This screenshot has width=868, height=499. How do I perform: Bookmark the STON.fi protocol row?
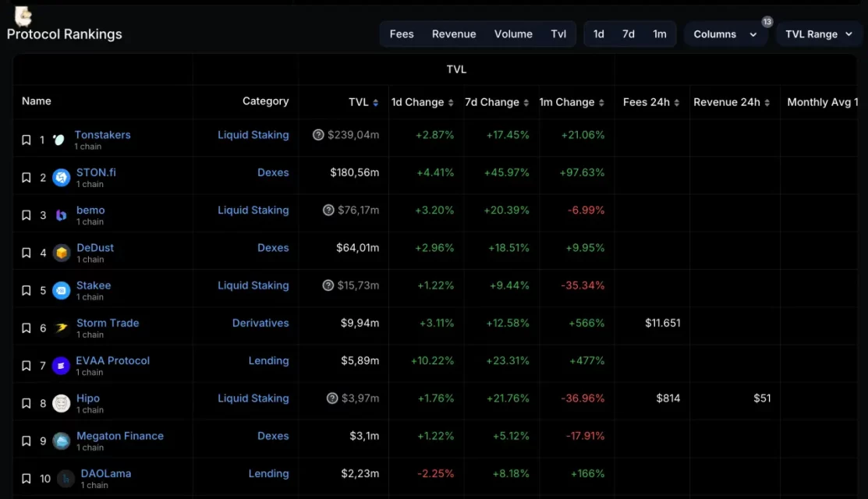point(26,178)
